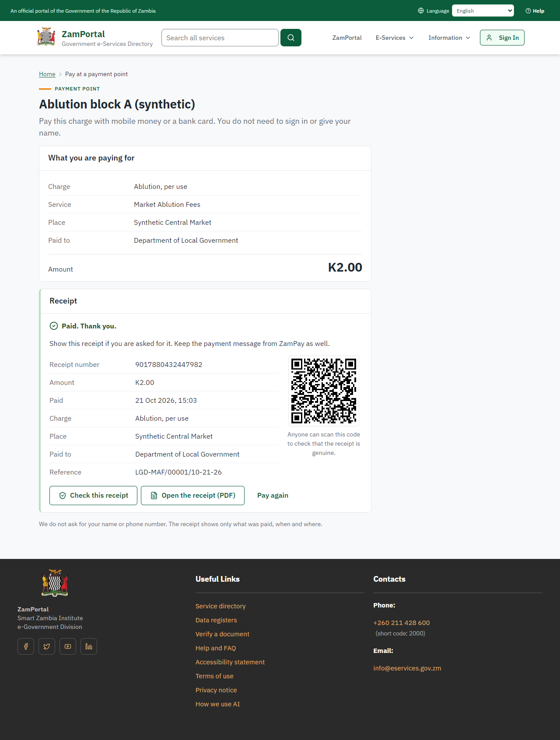Screen dimensions: 560x740
Task: Open Privacy notice footer link
Action: [216, 690]
